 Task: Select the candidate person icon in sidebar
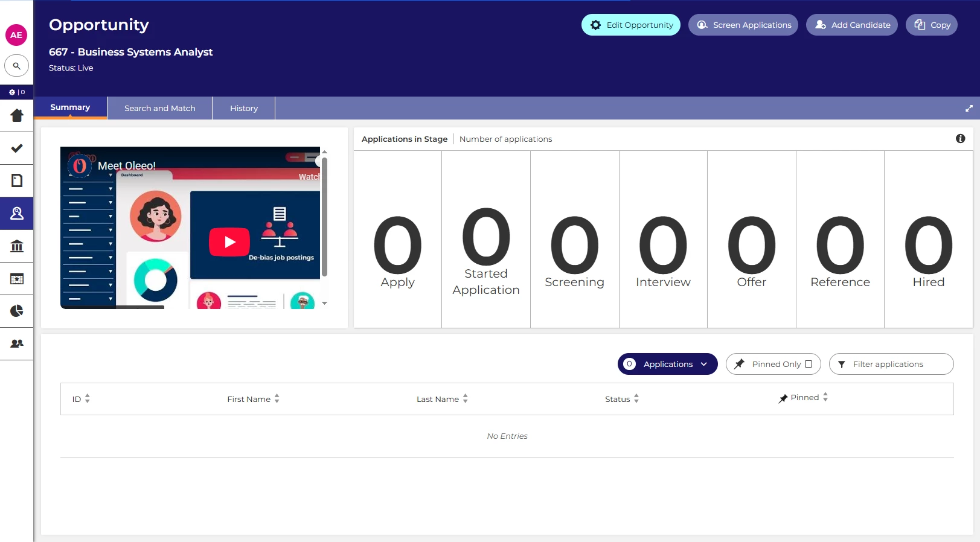[17, 213]
